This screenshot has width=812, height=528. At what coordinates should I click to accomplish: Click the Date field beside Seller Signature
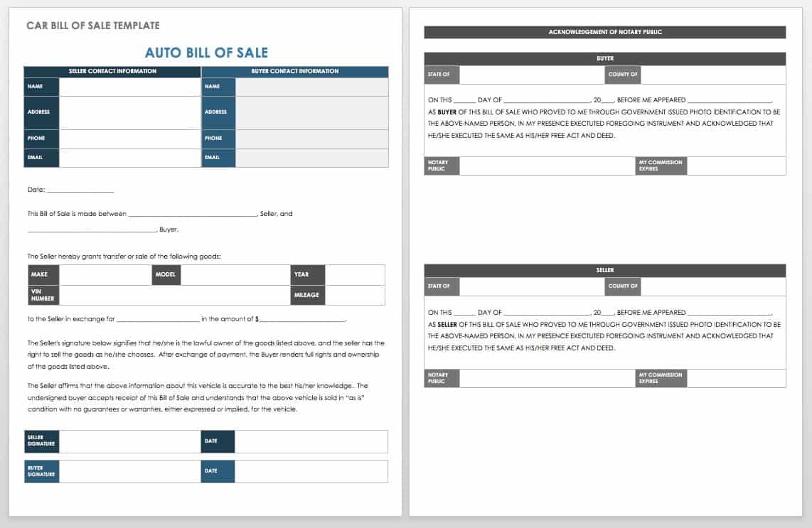[x=311, y=441]
